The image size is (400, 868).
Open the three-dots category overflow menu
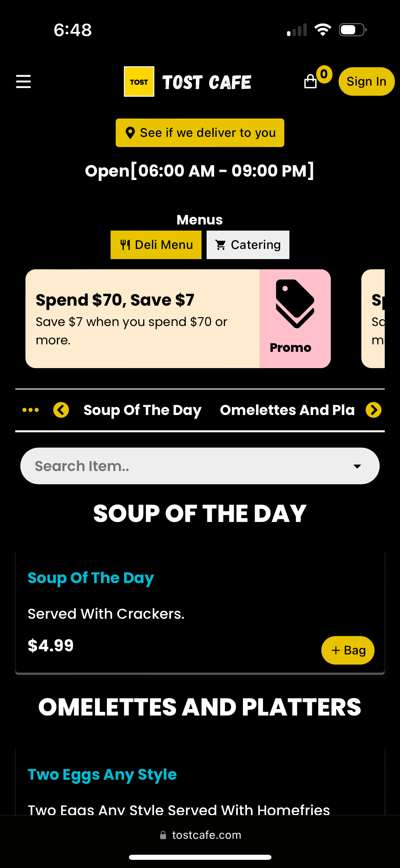31,410
